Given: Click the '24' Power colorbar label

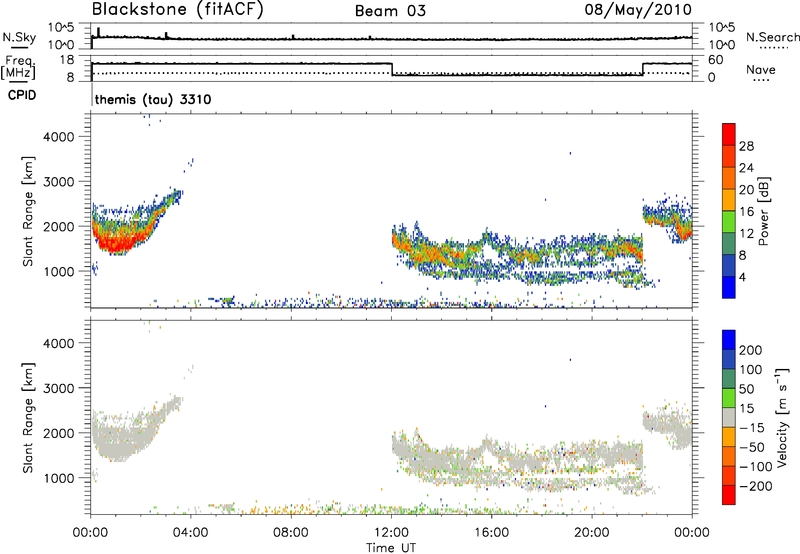Looking at the screenshot, I should [746, 168].
